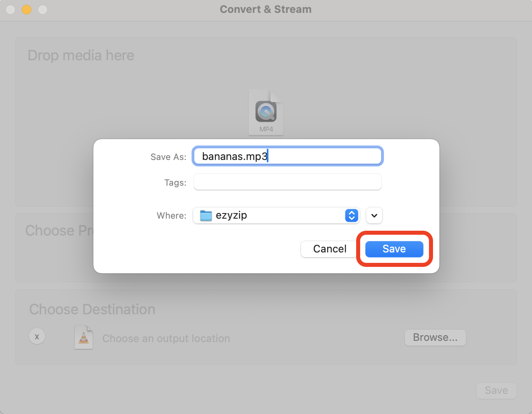Click the Choose Destination section heading
This screenshot has width=532, height=414.
tap(92, 309)
